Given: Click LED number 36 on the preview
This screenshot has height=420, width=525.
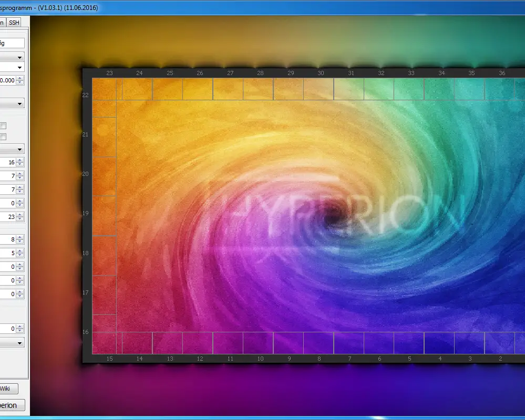Looking at the screenshot, I should tap(502, 73).
